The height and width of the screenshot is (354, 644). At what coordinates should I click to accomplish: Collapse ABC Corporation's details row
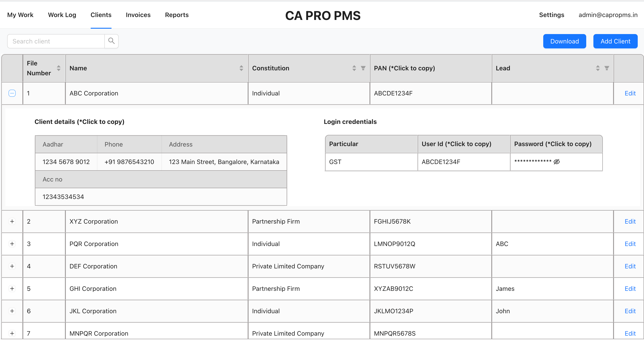[12, 93]
